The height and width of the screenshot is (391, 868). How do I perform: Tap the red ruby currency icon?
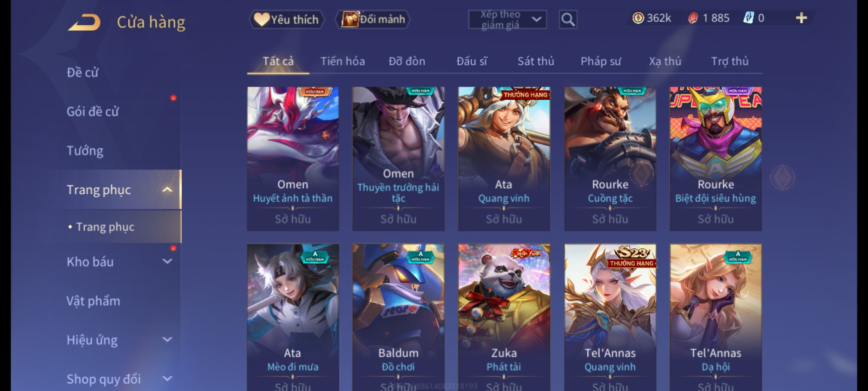693,18
